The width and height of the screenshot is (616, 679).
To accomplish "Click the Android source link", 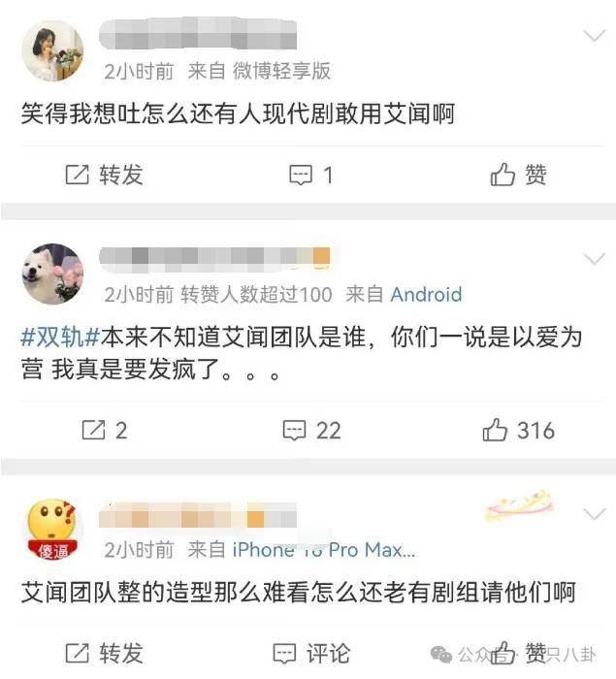I will pos(426,295).
